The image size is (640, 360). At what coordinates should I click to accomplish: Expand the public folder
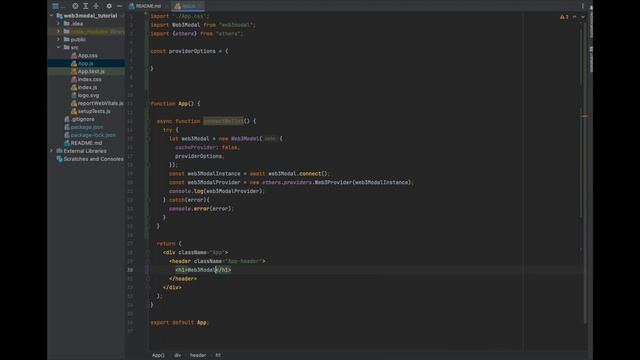point(58,40)
